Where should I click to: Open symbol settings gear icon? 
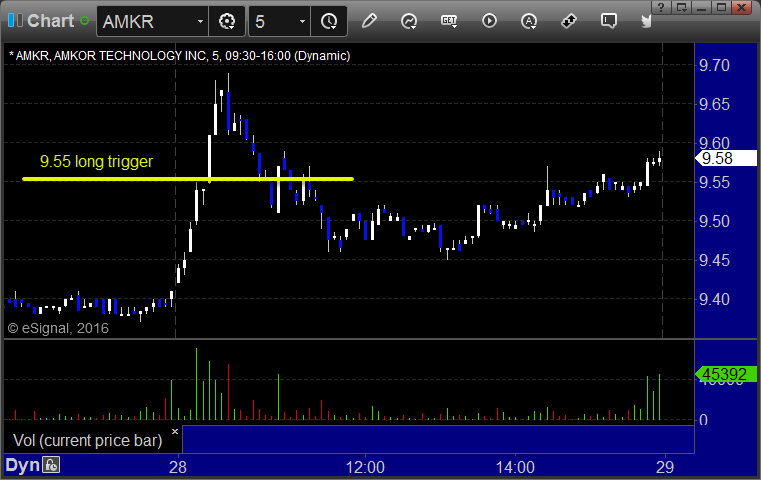227,21
